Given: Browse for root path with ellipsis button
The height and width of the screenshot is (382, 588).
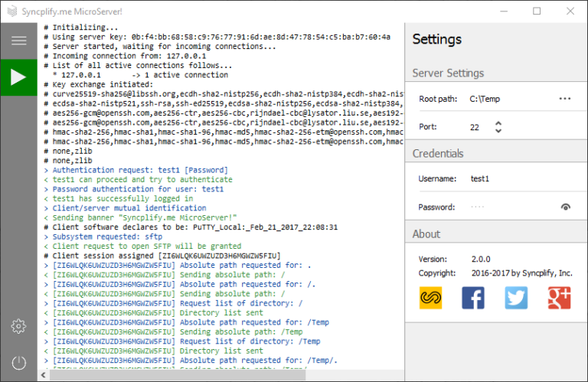Looking at the screenshot, I should pos(565,99).
